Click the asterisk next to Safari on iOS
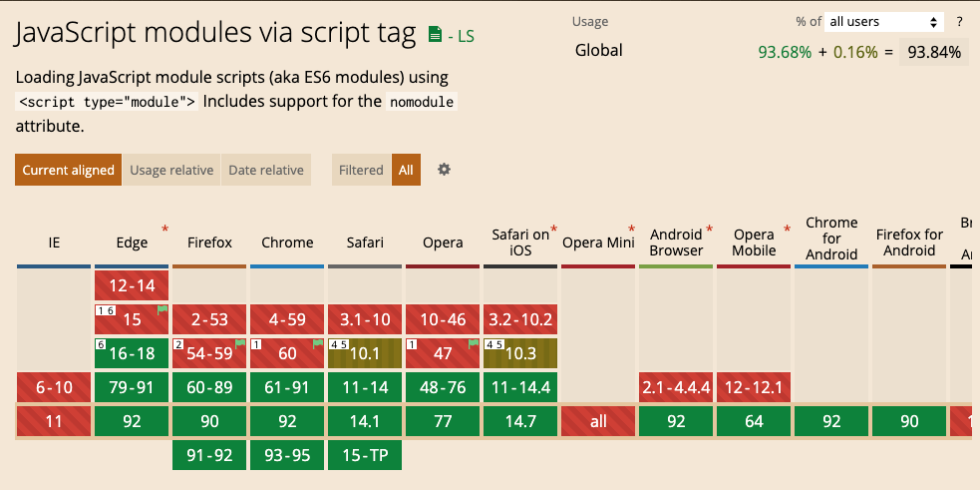Screen dimensions: 980x490 (553, 230)
